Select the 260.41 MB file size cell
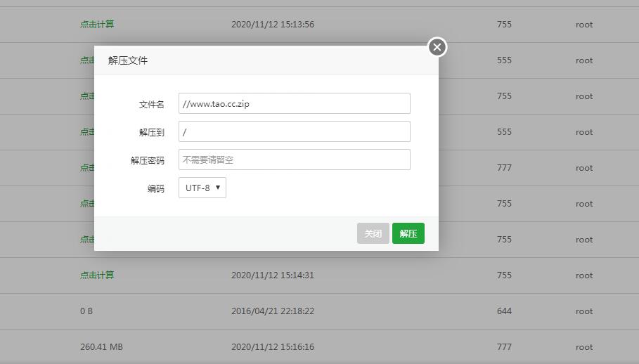 pyautogui.click(x=101, y=346)
